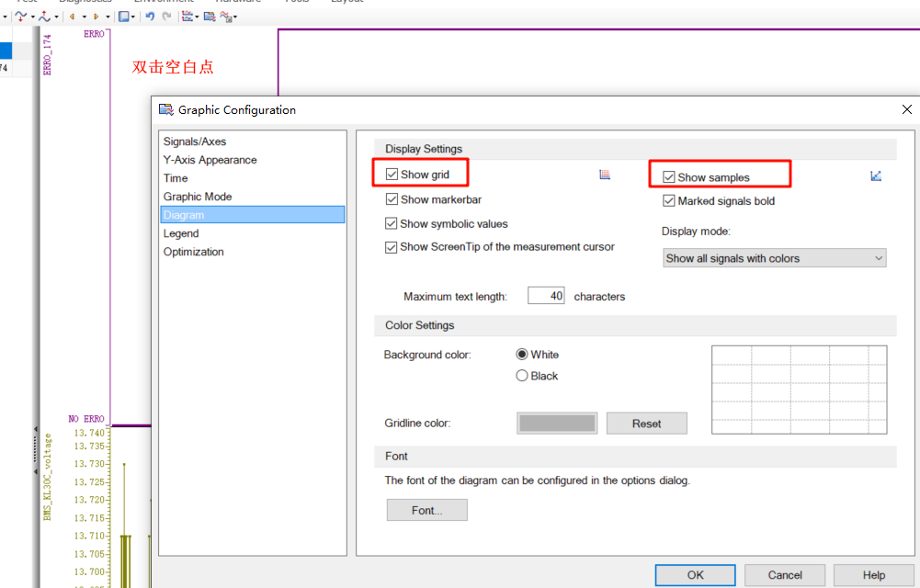Uncheck Marked signals bold
This screenshot has height=588, width=920.
(x=668, y=201)
